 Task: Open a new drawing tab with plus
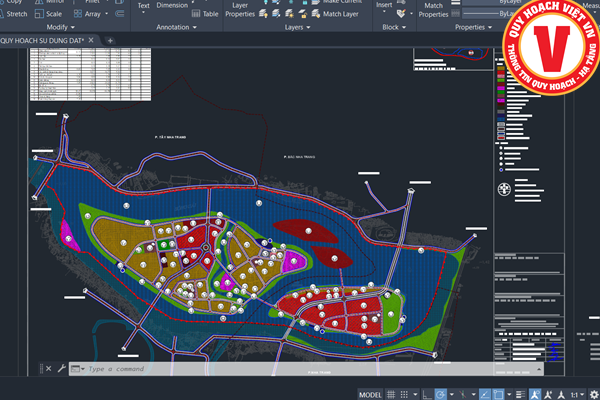pyautogui.click(x=110, y=40)
